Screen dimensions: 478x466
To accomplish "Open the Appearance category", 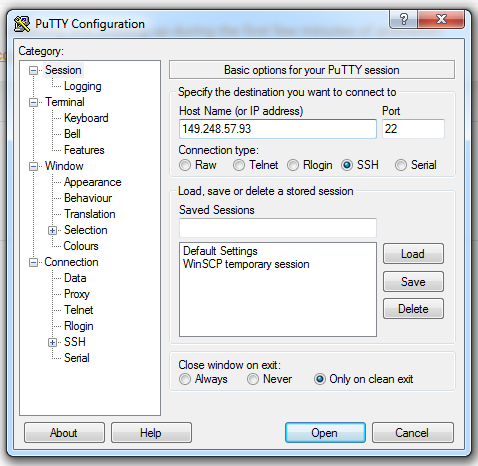I will (x=92, y=182).
